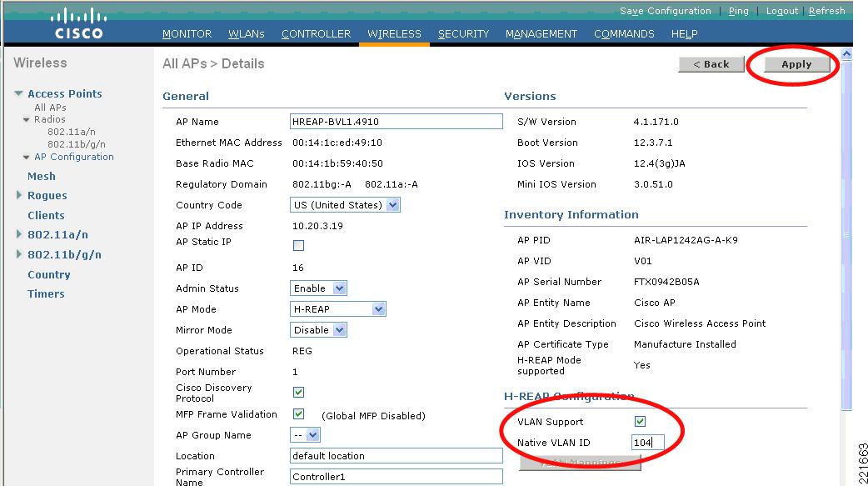This screenshot has width=868, height=486.
Task: Click the Logout link
Action: [x=781, y=11]
